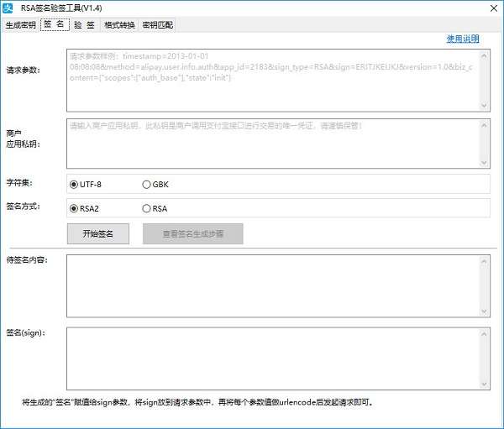Switch to the 格式转换 tab
Viewport: 504px width, 429px height.
[119, 25]
